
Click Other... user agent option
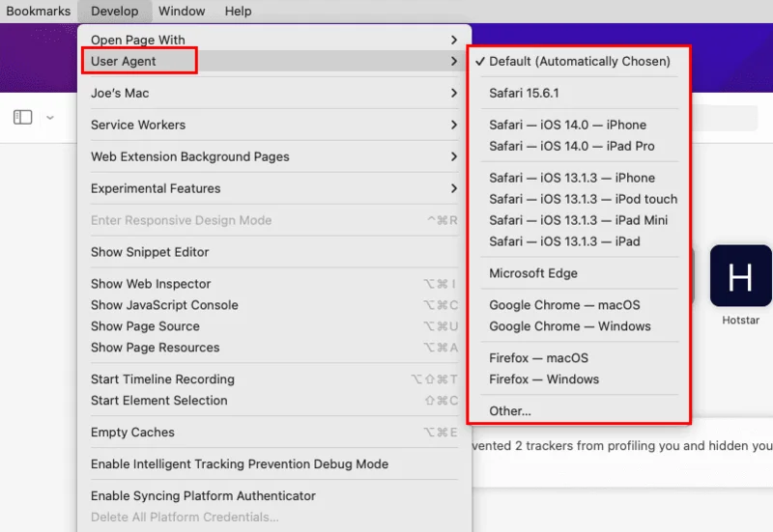coord(510,410)
